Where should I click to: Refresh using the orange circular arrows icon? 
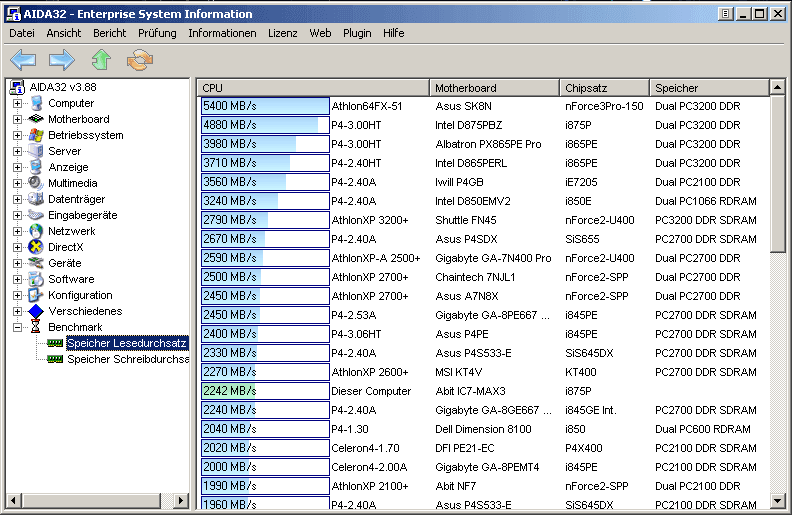[140, 60]
